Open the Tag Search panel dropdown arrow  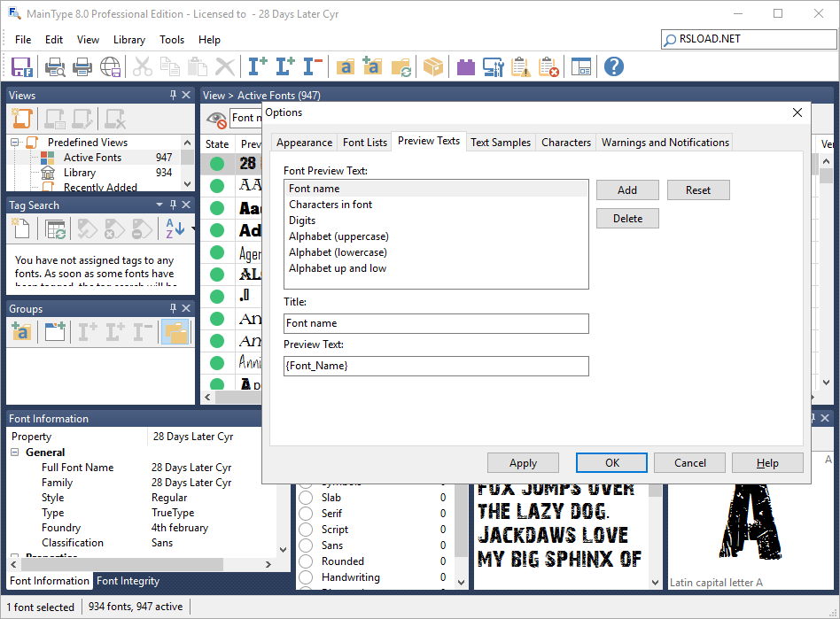point(159,205)
